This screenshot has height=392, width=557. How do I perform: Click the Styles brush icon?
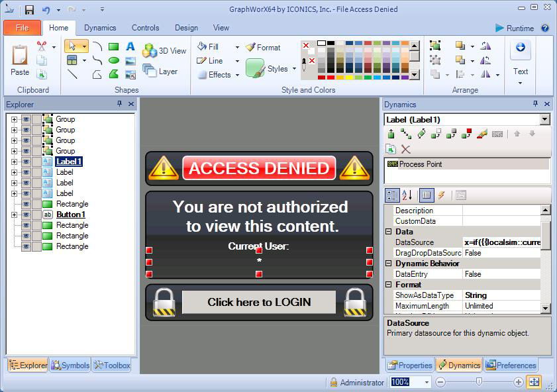(x=255, y=68)
